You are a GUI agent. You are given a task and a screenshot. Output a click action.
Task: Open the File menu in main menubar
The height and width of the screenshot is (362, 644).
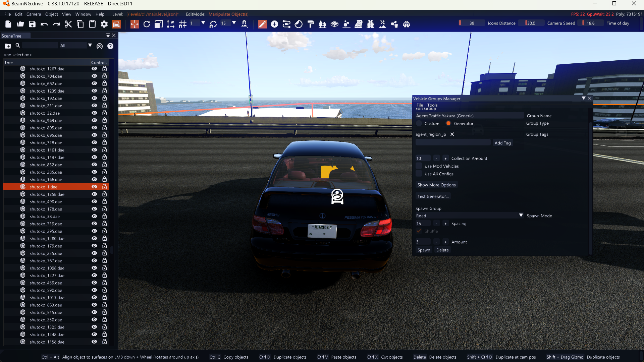coord(7,14)
